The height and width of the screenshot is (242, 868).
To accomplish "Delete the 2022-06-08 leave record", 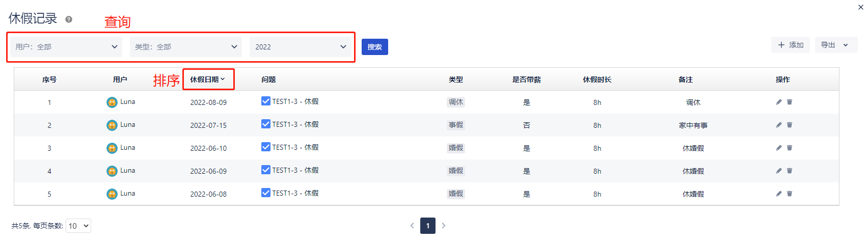I will (790, 194).
